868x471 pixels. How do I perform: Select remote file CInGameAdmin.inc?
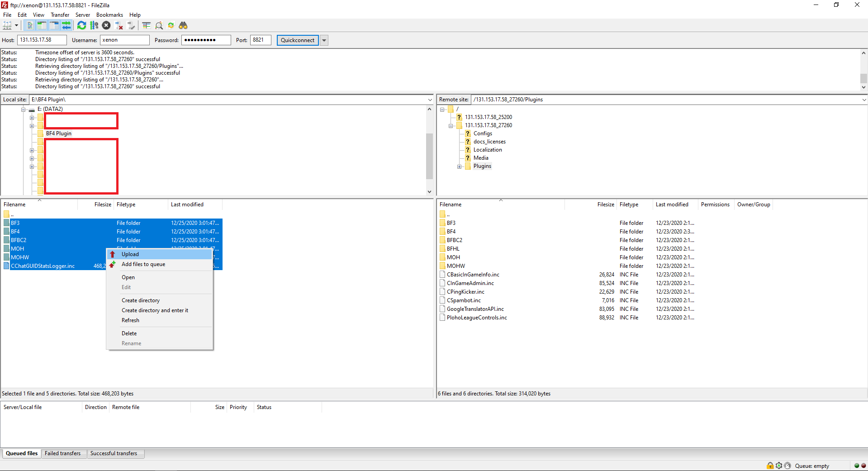coord(470,283)
